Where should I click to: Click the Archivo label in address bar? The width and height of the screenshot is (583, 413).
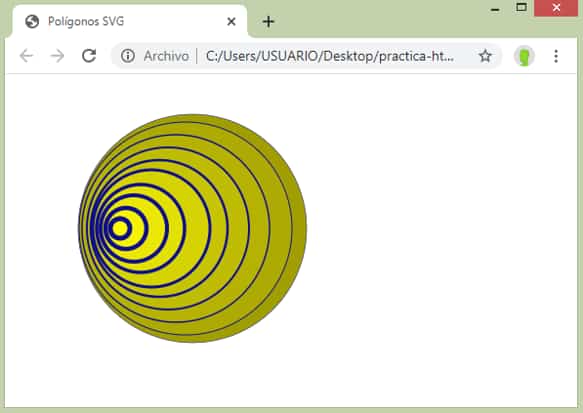166,56
